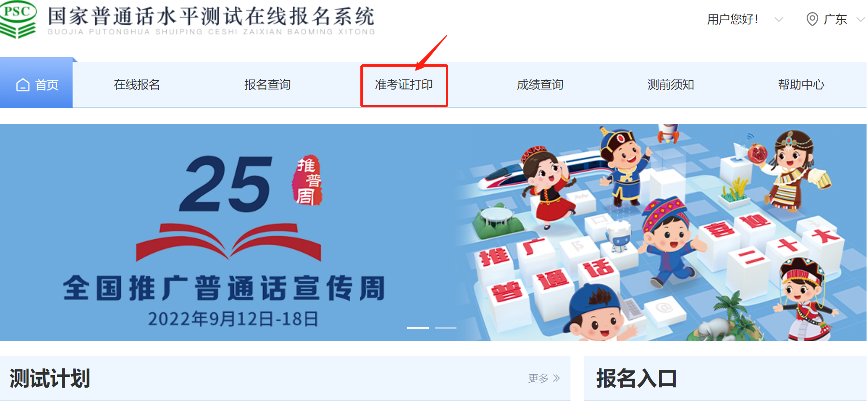
Task: Click the double-chevron icon next to 更多
Action: click(x=556, y=378)
